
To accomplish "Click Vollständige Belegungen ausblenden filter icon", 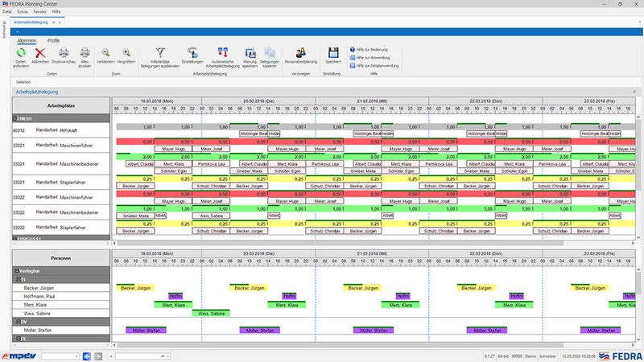I will click(x=160, y=52).
